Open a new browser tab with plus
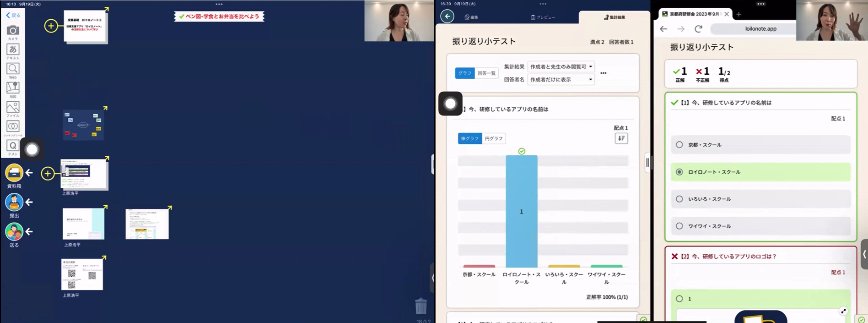 click(x=739, y=14)
